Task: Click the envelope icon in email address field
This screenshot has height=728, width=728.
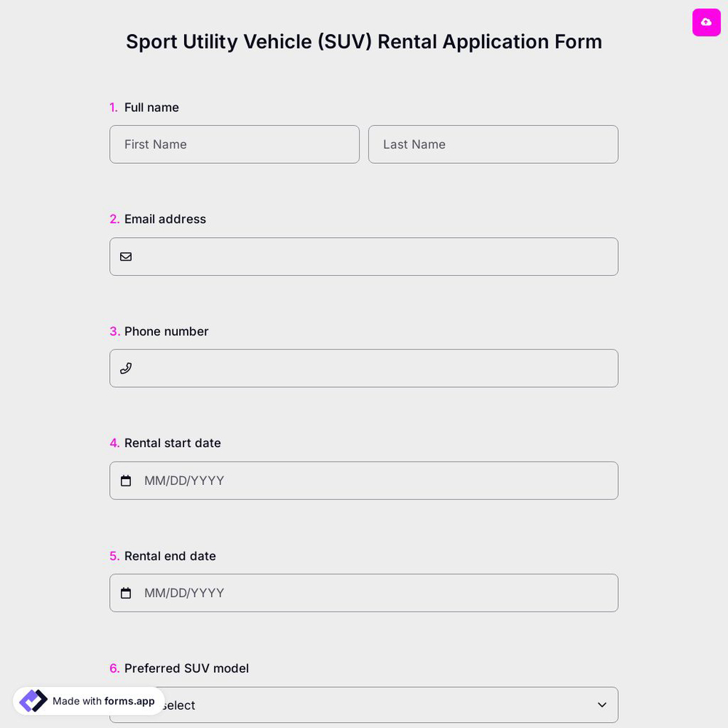Action: tap(126, 256)
